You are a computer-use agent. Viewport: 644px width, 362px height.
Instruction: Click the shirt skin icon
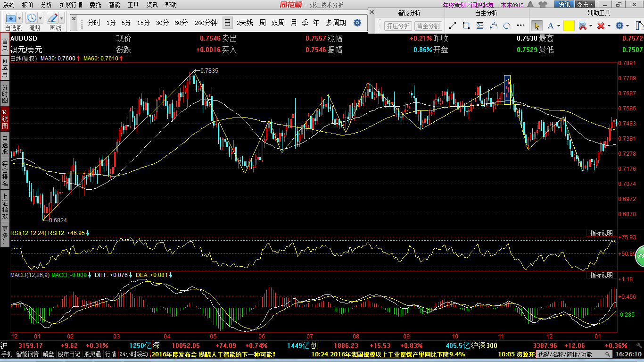coord(544,5)
